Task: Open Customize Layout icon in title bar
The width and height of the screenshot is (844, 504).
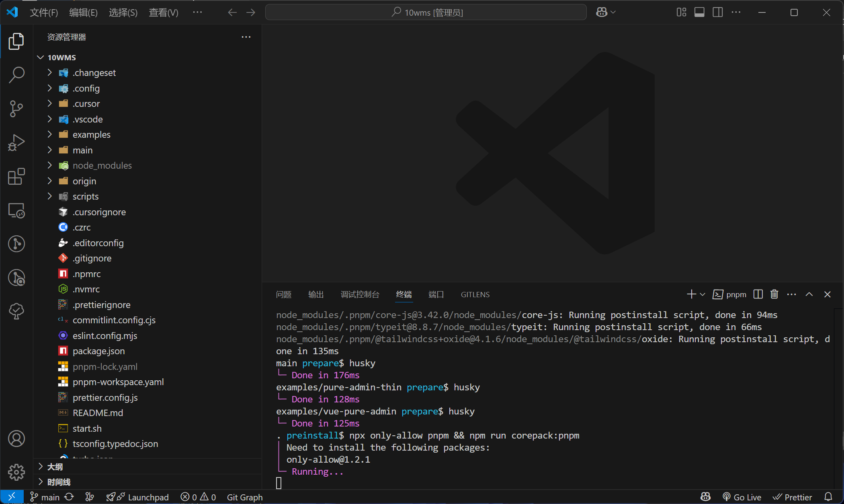Action: pyautogui.click(x=681, y=12)
